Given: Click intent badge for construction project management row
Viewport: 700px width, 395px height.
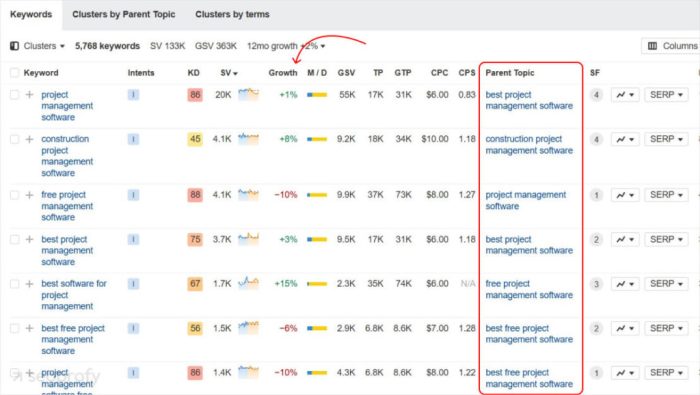Looking at the screenshot, I should [x=133, y=139].
